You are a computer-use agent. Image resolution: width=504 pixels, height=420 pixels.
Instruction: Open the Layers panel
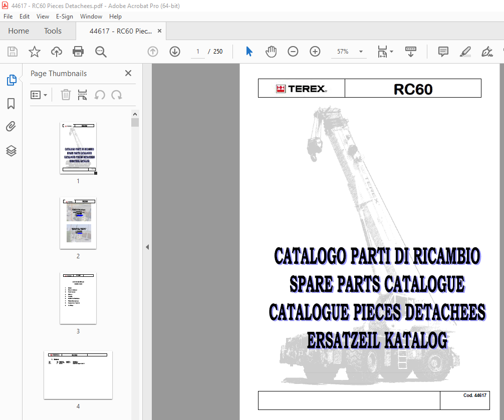[11, 151]
